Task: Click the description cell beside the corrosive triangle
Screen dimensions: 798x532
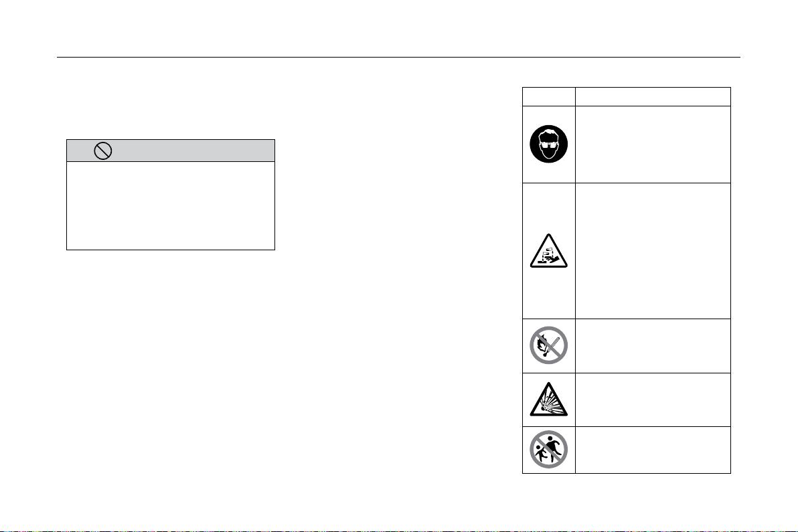Action: [x=653, y=251]
